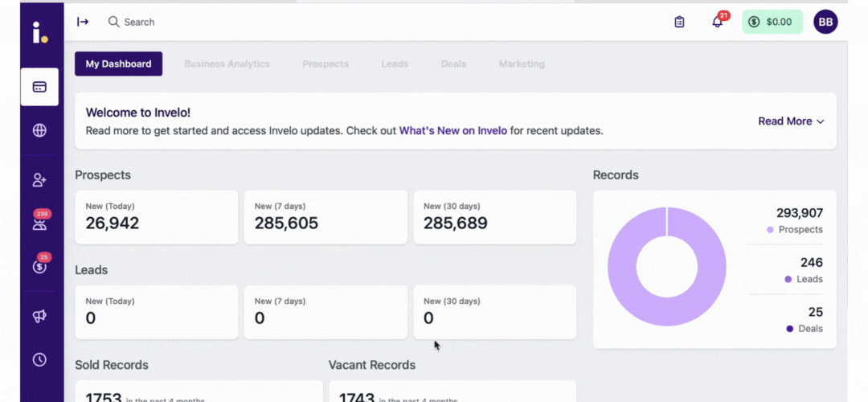Click the Leads legend color dot
This screenshot has height=402, width=868.
click(x=788, y=280)
